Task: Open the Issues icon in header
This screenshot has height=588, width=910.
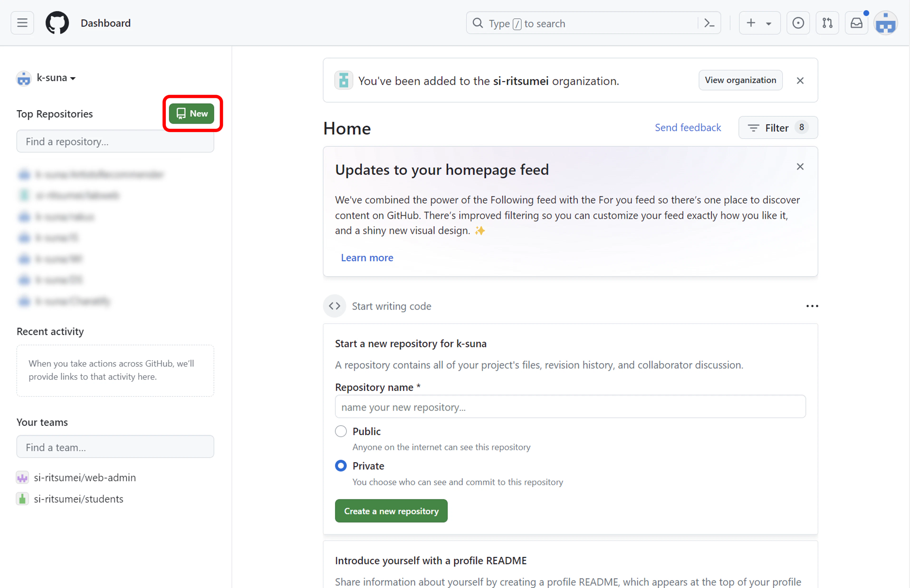Action: 798,23
